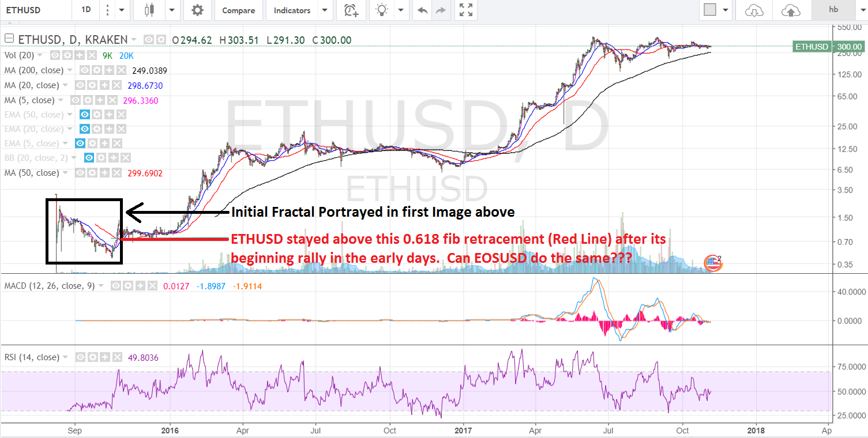Redo the last chart action
The width and height of the screenshot is (868, 438).
[441, 10]
